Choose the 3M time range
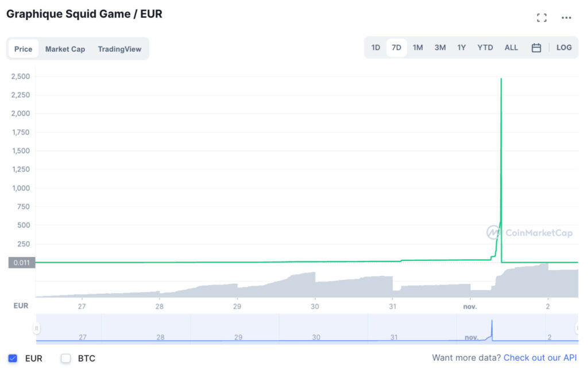 tap(440, 48)
